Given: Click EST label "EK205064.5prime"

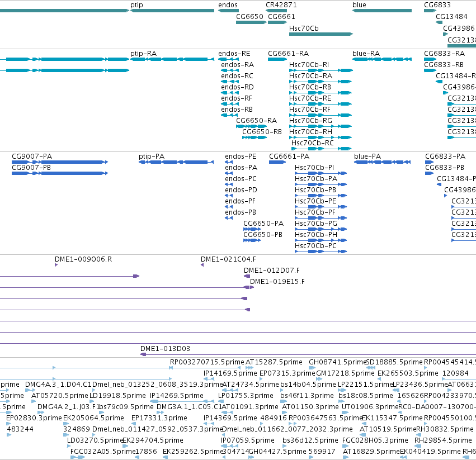Looking at the screenshot, I should click(93, 418).
